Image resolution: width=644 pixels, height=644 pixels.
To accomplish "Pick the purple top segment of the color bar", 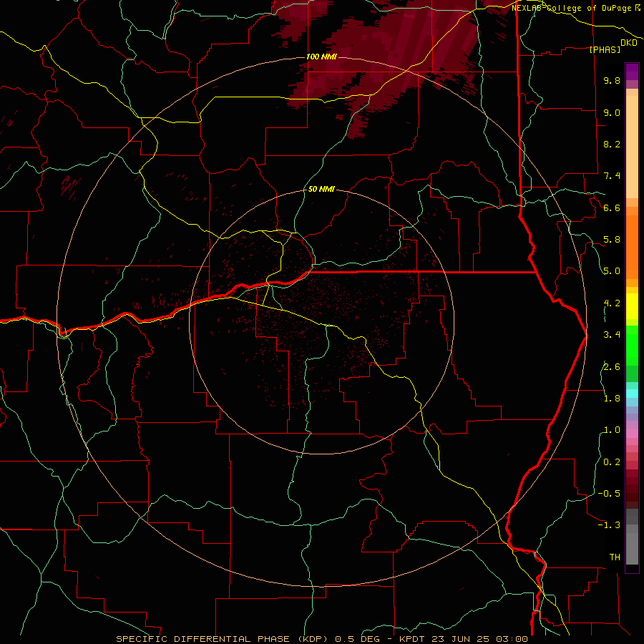I will pyautogui.click(x=632, y=72).
